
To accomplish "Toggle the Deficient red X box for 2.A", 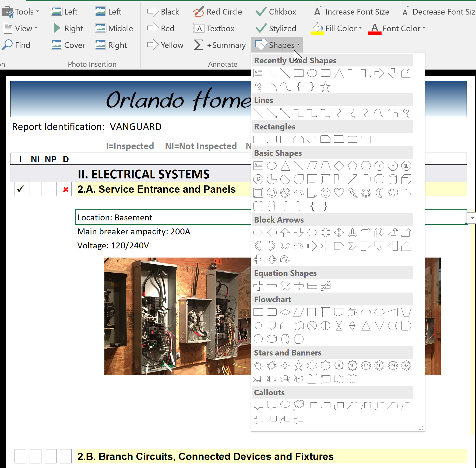I will coord(65,189).
